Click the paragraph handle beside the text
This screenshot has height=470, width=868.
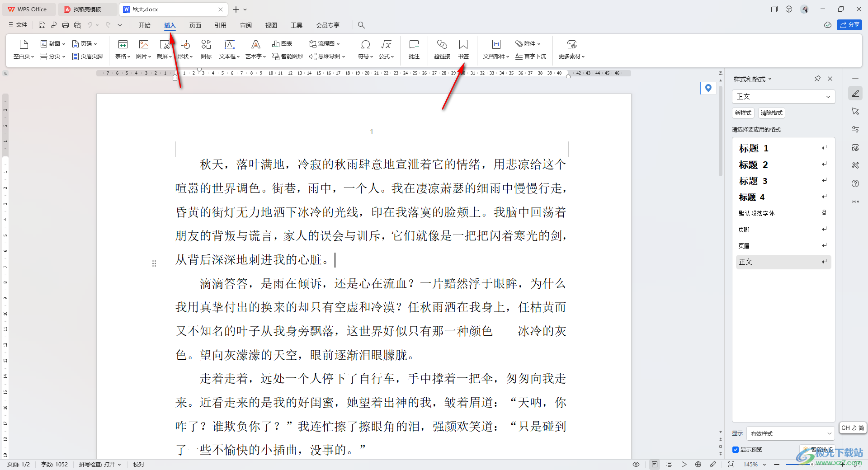154,263
